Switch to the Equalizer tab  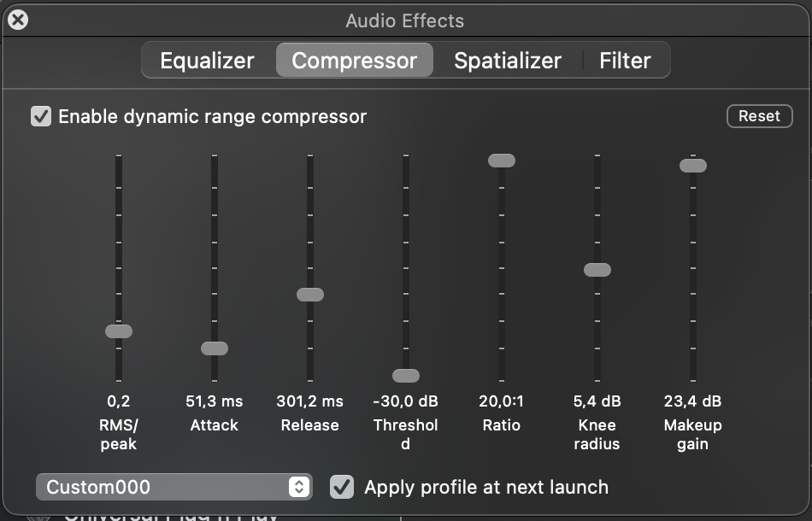pos(207,61)
